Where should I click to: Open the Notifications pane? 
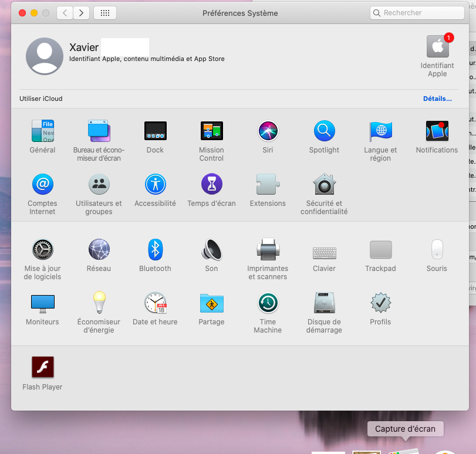[437, 131]
